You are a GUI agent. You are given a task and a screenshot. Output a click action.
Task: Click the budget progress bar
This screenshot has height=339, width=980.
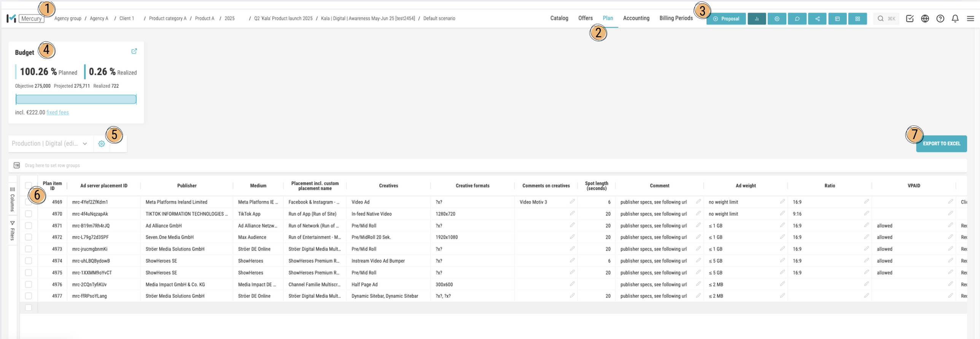click(76, 99)
